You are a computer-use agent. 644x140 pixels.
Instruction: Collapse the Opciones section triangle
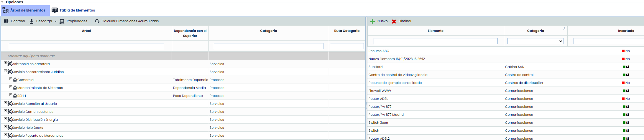tap(2, 2)
